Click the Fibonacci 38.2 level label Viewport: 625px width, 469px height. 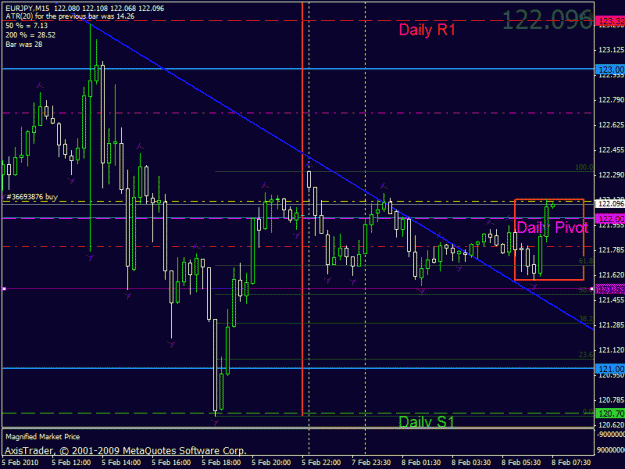click(x=586, y=319)
